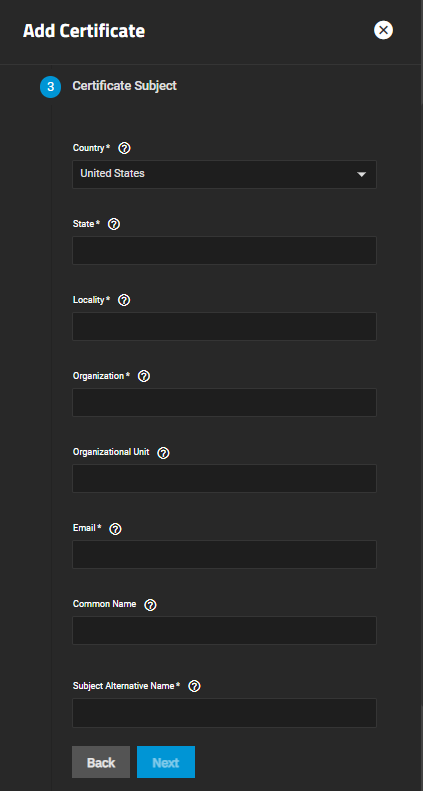Open Subject Alternative Name help icon
423x791 pixels.
tap(194, 686)
